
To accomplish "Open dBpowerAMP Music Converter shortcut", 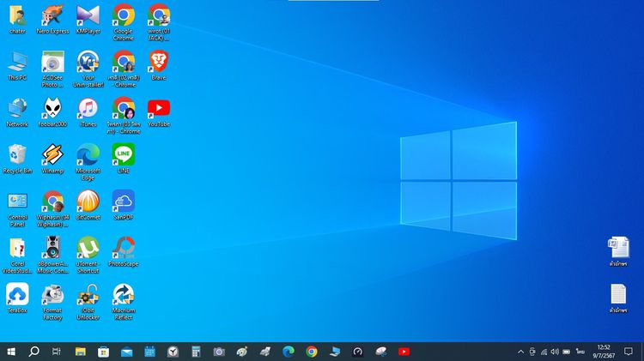I will [x=52, y=256].
